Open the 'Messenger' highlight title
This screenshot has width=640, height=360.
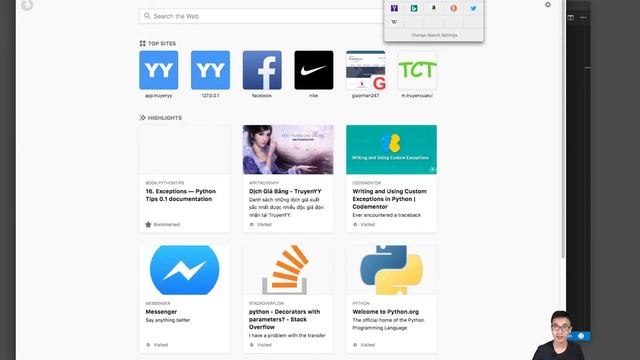(x=161, y=311)
